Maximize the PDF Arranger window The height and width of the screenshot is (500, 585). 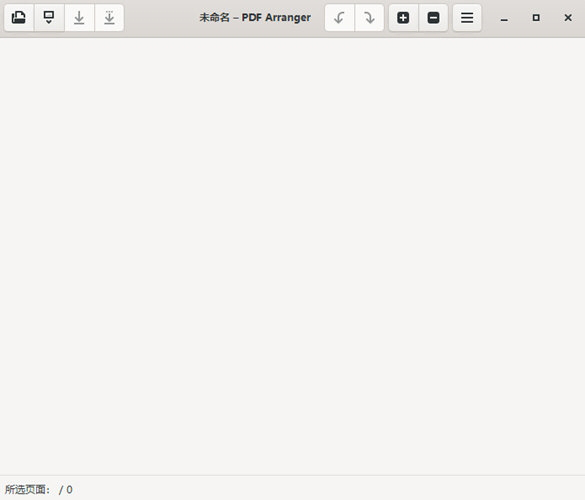[x=536, y=18]
